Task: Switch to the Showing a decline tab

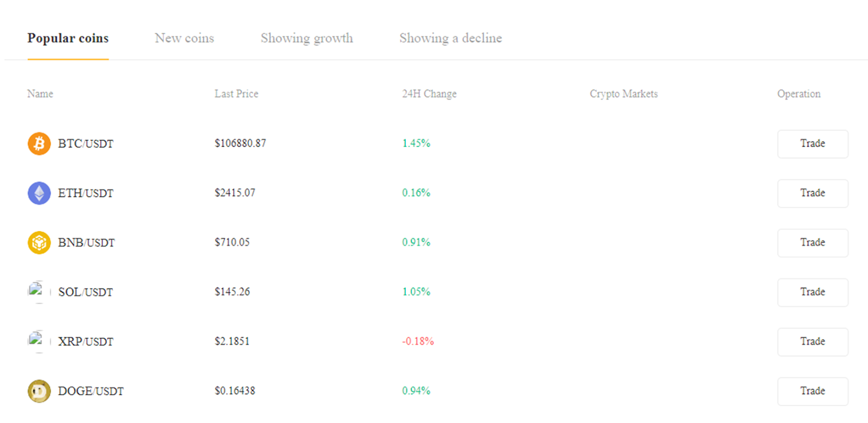Action: (450, 38)
